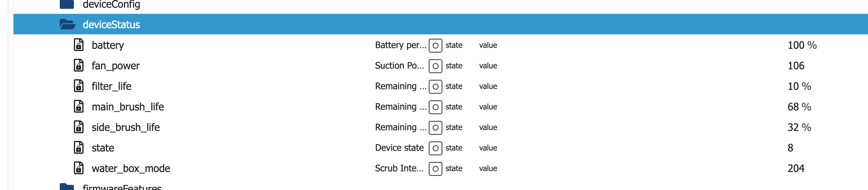
Task: Expand the deviceConfig folder
Action: (67, 4)
